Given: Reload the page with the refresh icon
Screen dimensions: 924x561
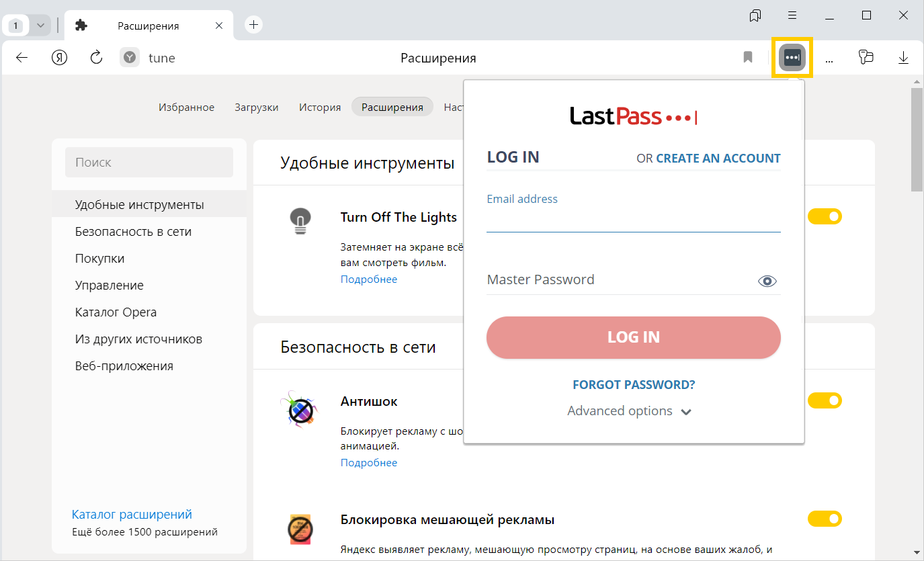Looking at the screenshot, I should [96, 58].
